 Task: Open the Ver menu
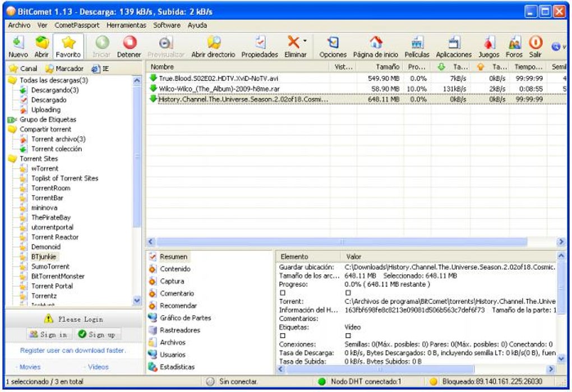[x=42, y=25]
